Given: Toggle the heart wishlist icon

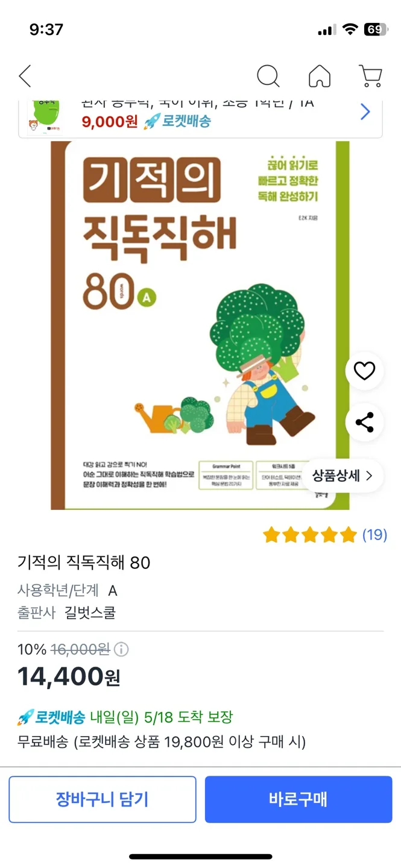Looking at the screenshot, I should 364,371.
